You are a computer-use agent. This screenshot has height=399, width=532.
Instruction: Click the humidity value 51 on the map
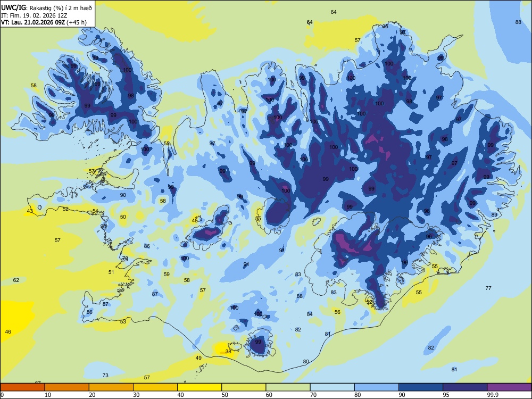[111, 272]
